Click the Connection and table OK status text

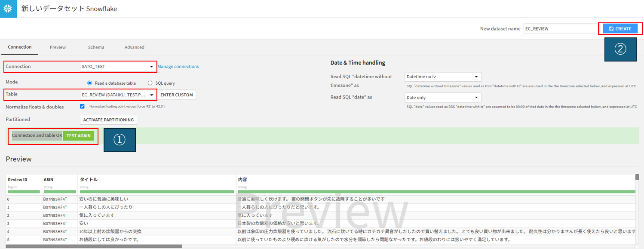(37, 135)
